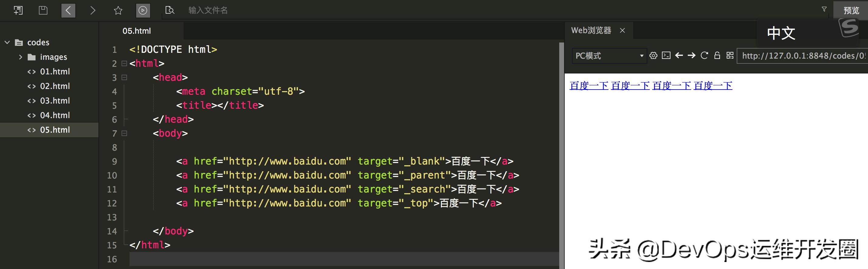Go back with the left arrow toolbar button
Screen dimensions: 868x269
tap(68, 10)
